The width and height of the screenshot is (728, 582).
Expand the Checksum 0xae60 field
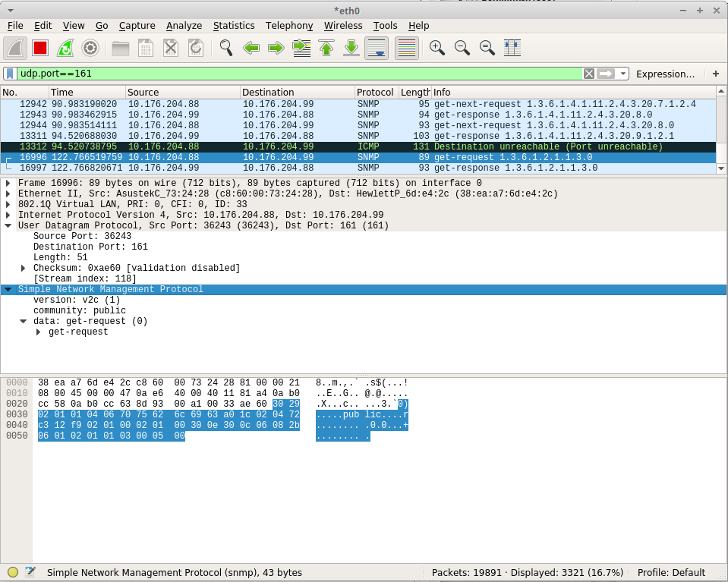click(24, 269)
